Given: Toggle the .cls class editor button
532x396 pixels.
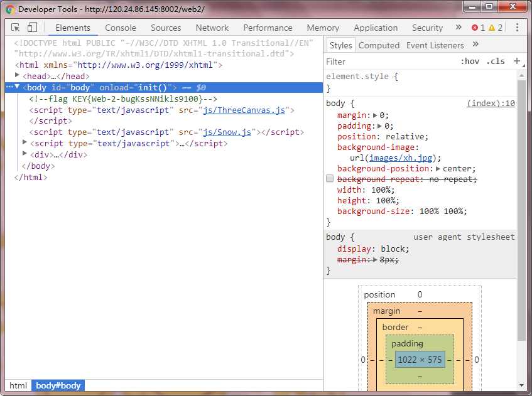Looking at the screenshot, I should (x=496, y=62).
